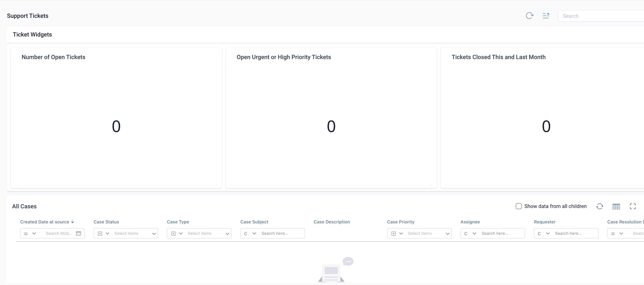The width and height of the screenshot is (644, 285).
Task: Expand Case Subject contains-operator chevron
Action: point(254,233)
